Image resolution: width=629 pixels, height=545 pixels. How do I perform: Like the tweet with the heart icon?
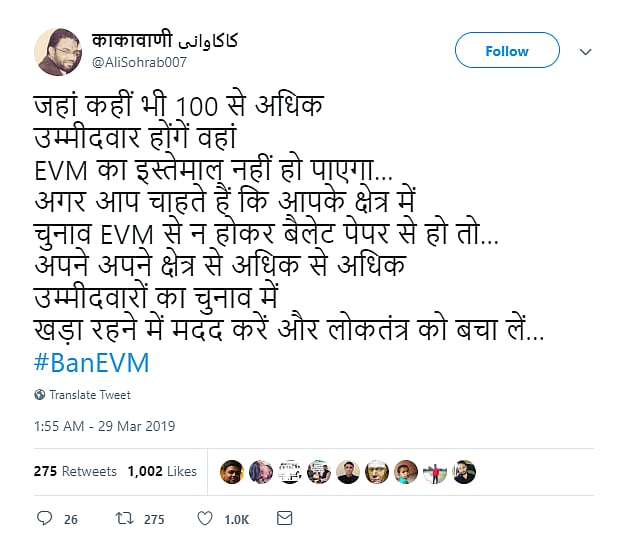click(x=204, y=518)
